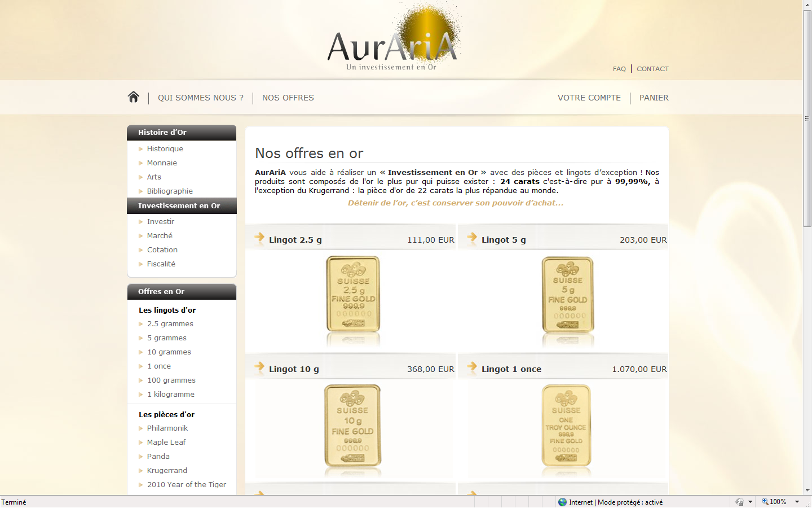Click the Les pièces d'or heading
Screen dimensions: 812x508
point(166,415)
